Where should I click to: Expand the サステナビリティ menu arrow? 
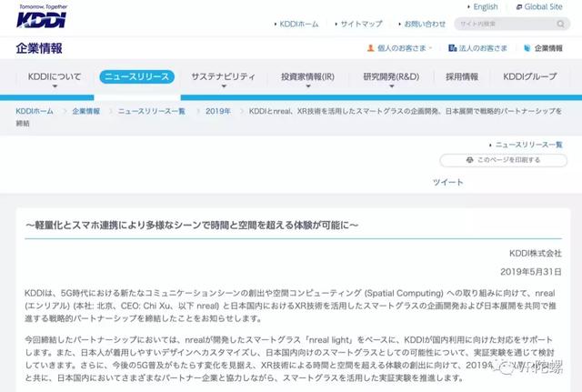point(224,86)
